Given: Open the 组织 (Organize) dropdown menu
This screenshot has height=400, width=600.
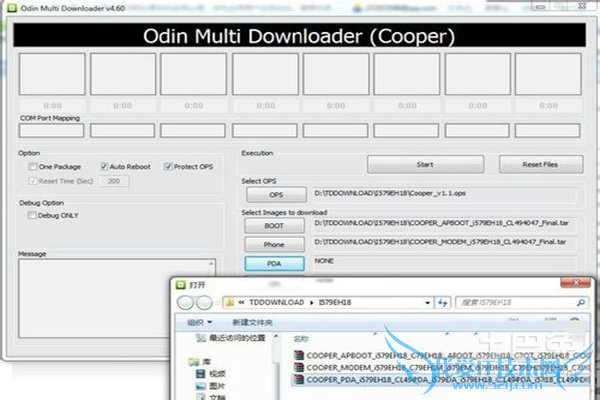Looking at the screenshot, I should 199,323.
